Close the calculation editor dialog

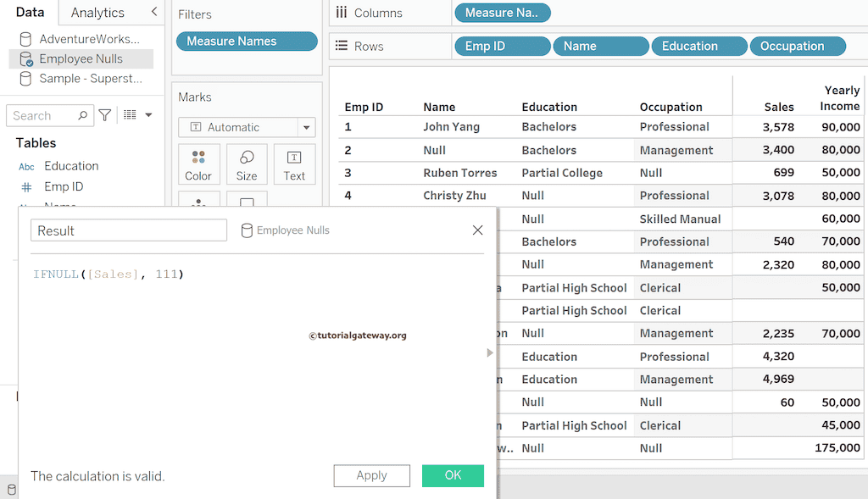coord(477,230)
